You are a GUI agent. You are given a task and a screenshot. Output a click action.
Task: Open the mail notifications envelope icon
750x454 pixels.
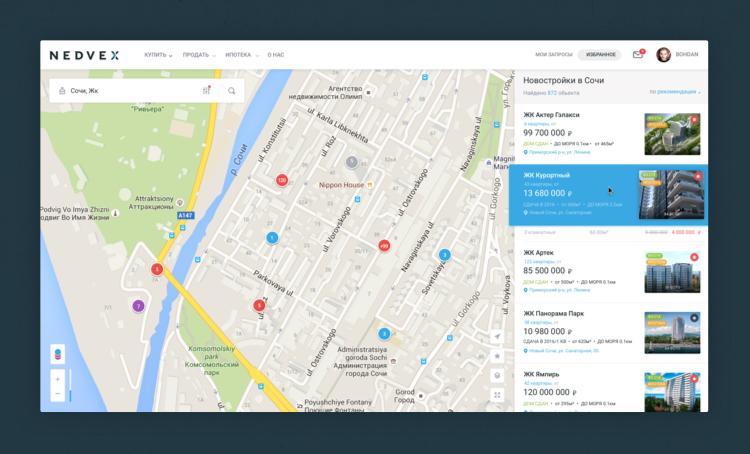pos(638,55)
